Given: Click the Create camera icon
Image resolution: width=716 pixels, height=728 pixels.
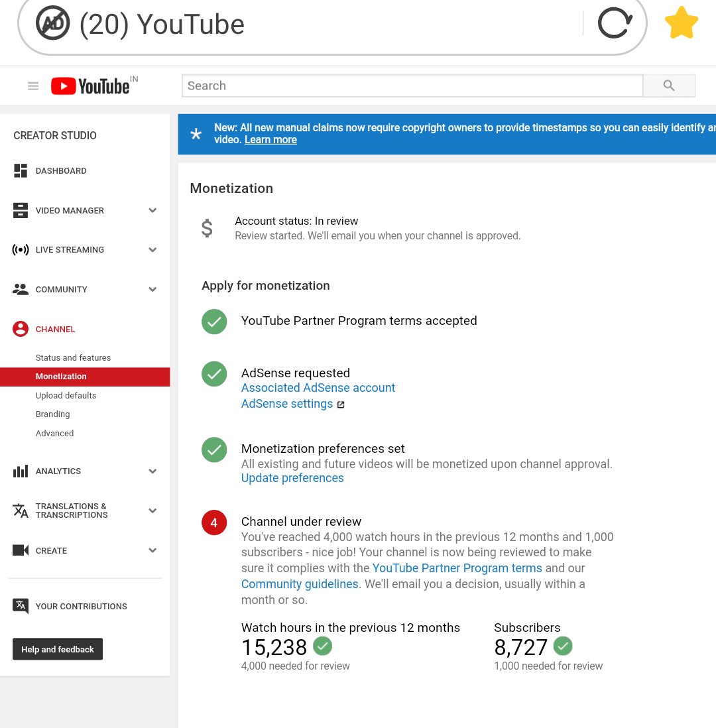Looking at the screenshot, I should tap(21, 550).
